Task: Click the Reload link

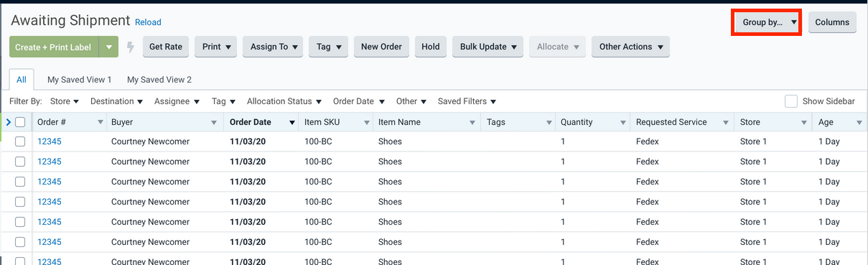Action: (148, 22)
